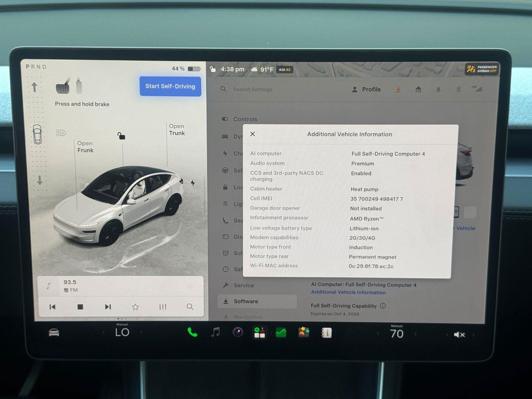The image size is (532, 399).
Task: Open the Camera app
Action: 238,332
